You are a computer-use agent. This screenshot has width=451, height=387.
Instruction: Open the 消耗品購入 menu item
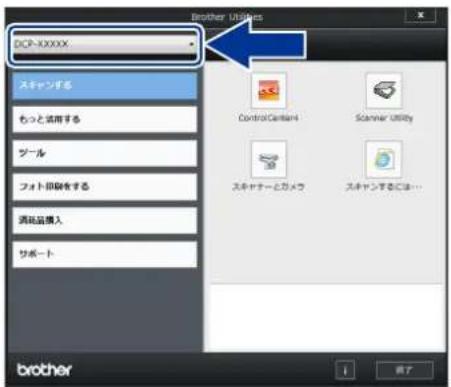pyautogui.click(x=105, y=220)
